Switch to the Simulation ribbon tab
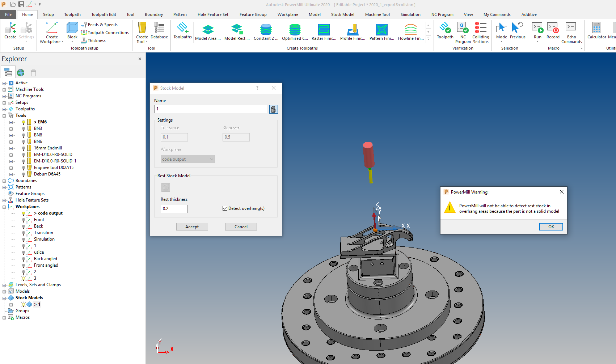The image size is (616, 364). coord(410,14)
